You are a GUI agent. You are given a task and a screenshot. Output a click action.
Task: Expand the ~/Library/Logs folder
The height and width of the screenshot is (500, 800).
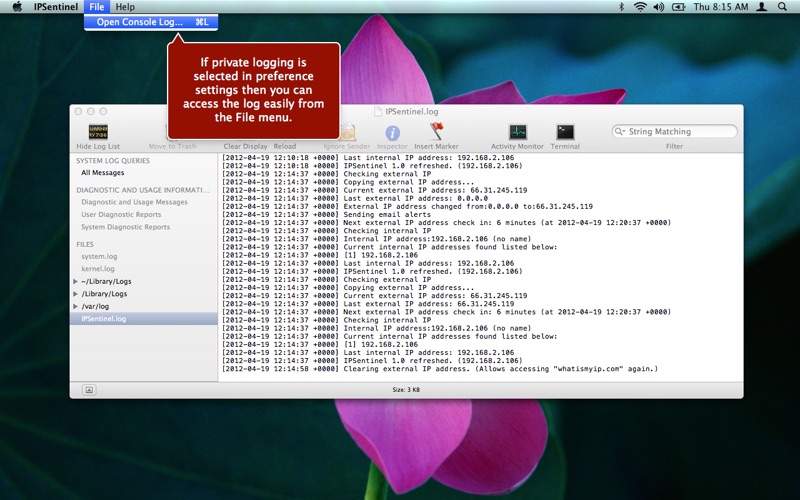point(76,281)
